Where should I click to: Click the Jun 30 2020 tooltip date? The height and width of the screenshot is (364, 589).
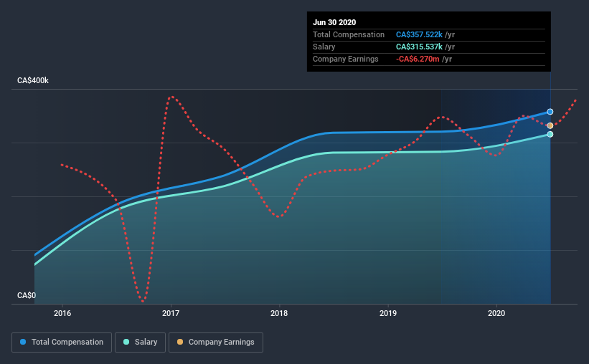tap(334, 22)
